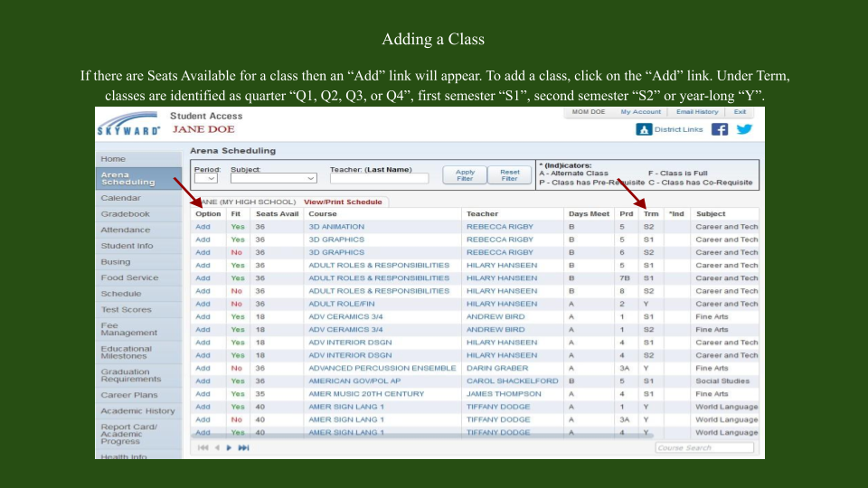Open the Subject filter dropdown
The image size is (868, 488).
(273, 179)
